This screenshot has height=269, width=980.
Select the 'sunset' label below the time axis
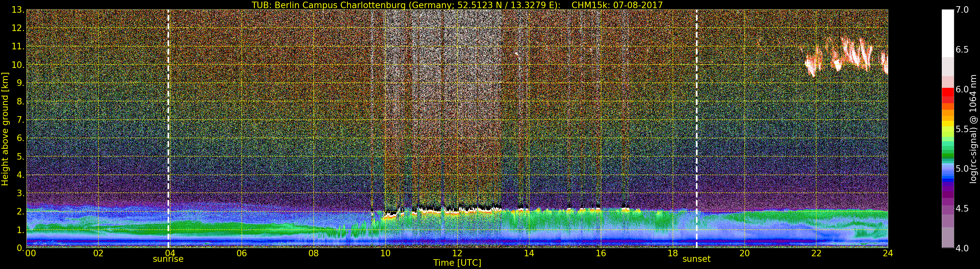697,259
